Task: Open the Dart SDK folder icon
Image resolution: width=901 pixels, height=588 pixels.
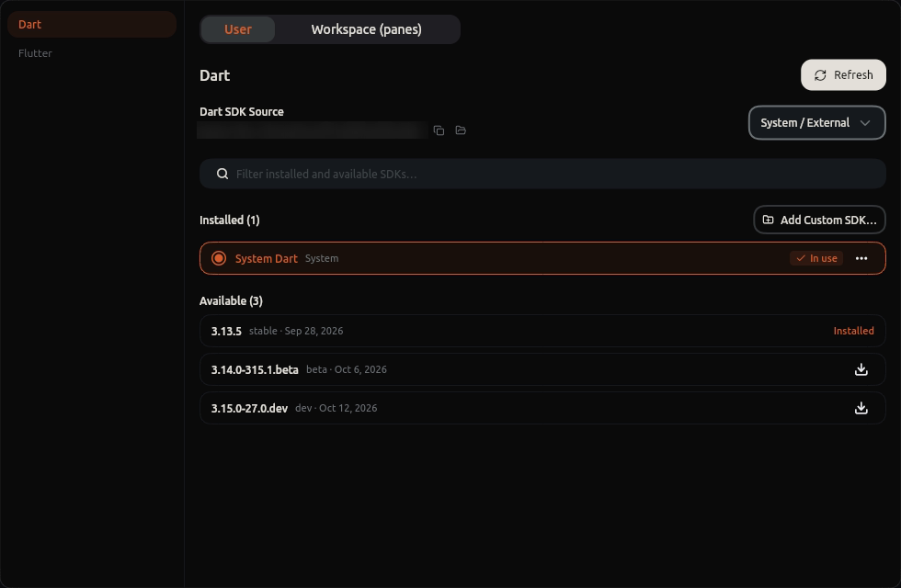Action: [461, 130]
